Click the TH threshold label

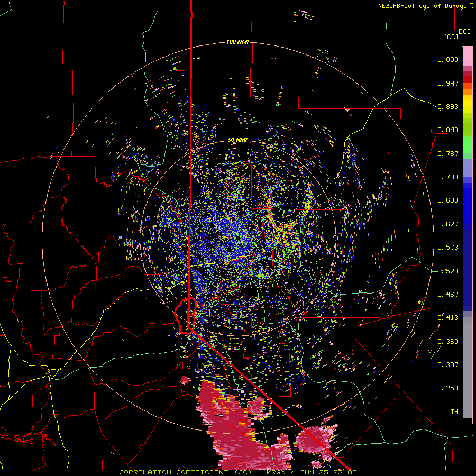[454, 411]
